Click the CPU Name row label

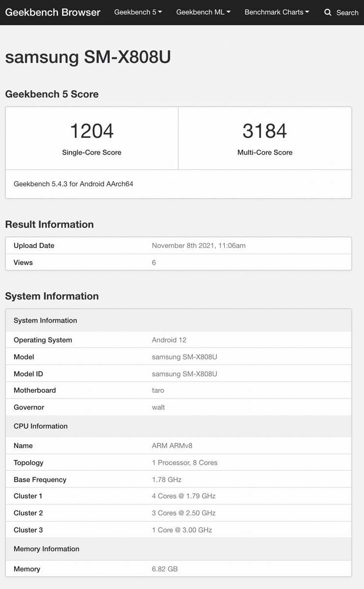pyautogui.click(x=23, y=446)
